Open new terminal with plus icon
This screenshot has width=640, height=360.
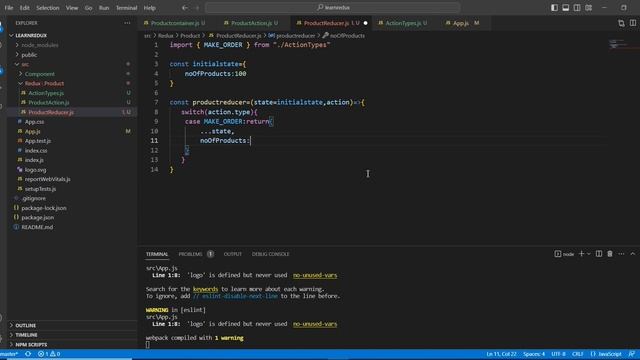(581, 254)
